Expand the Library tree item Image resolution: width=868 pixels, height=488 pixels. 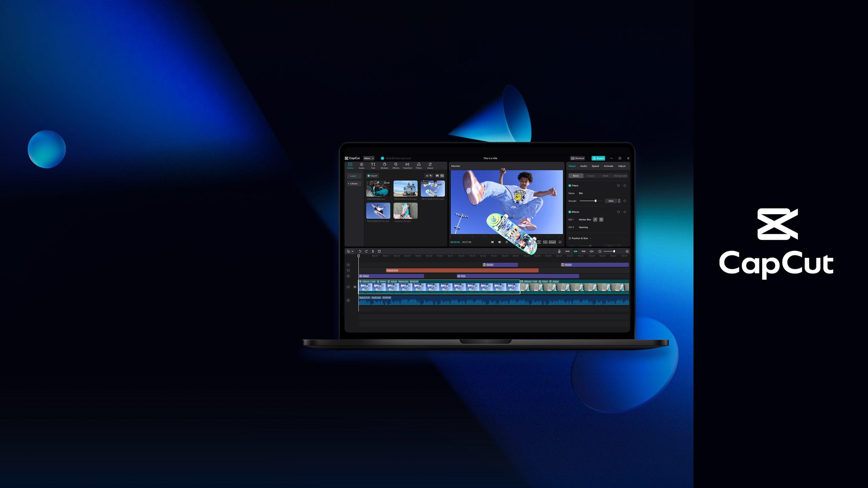coord(349,184)
